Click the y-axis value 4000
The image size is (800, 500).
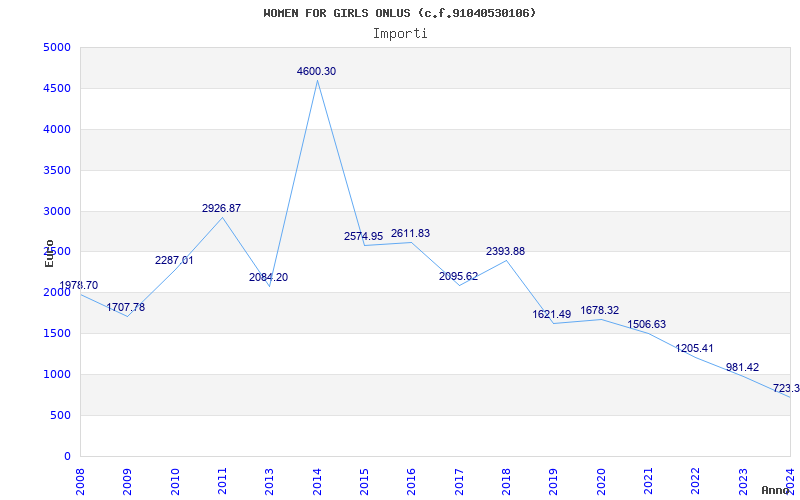(x=56, y=129)
